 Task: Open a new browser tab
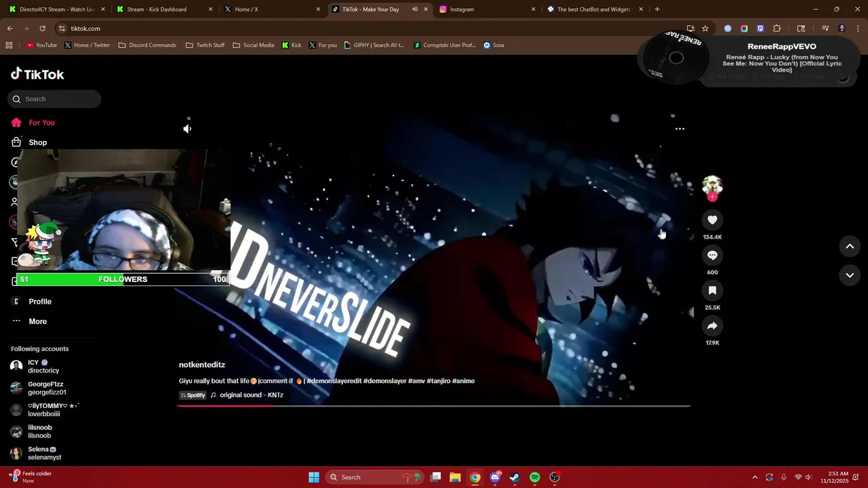[657, 9]
